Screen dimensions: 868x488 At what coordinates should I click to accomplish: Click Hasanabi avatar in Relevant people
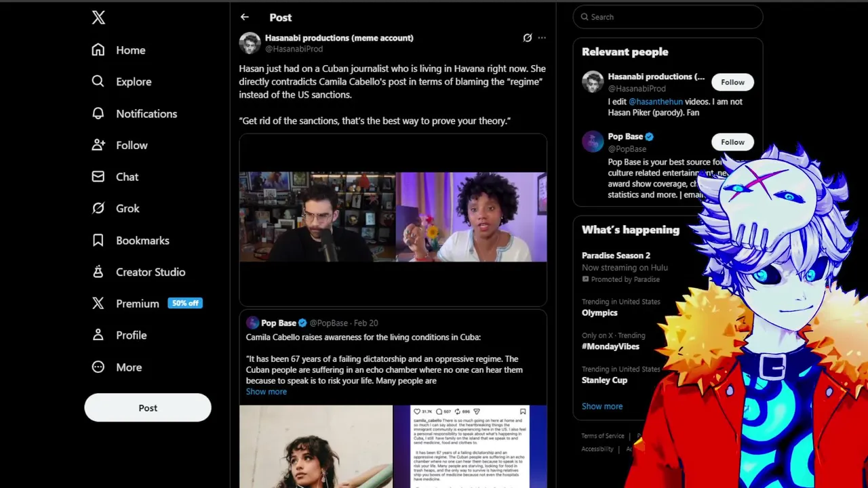pyautogui.click(x=593, y=82)
